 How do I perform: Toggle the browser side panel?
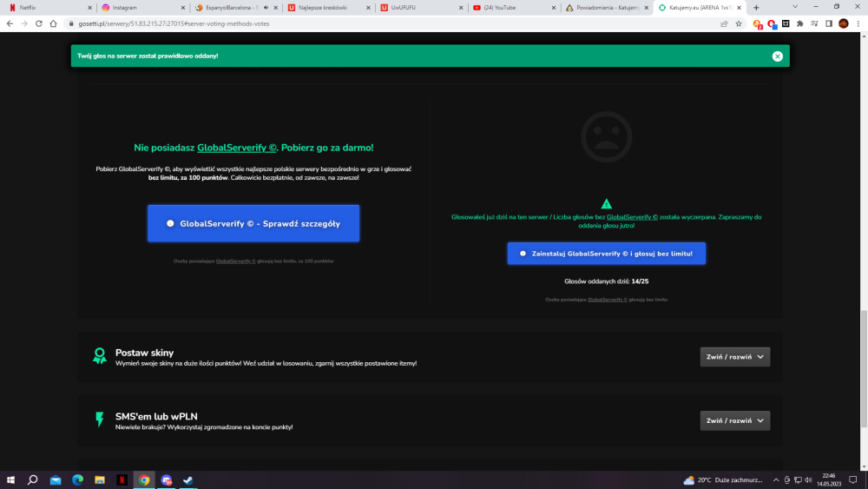click(x=829, y=23)
